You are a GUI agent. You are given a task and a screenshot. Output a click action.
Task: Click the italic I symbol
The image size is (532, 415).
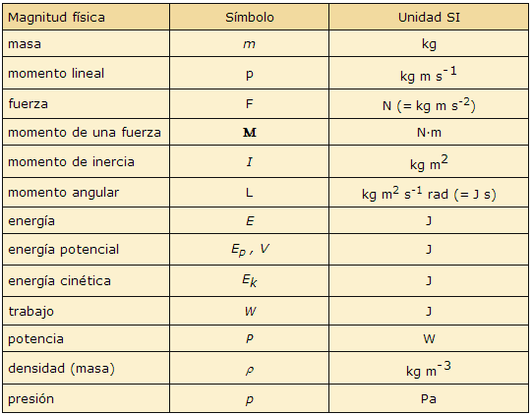250,162
